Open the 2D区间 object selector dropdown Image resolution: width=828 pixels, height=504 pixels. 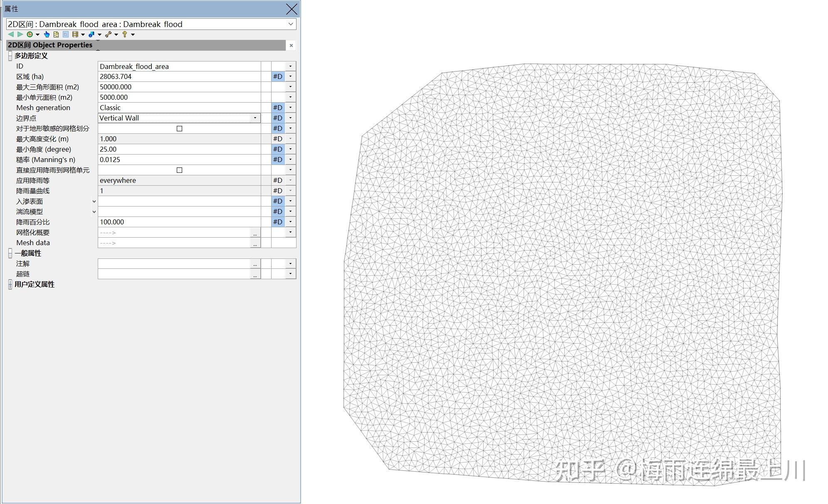click(x=291, y=24)
